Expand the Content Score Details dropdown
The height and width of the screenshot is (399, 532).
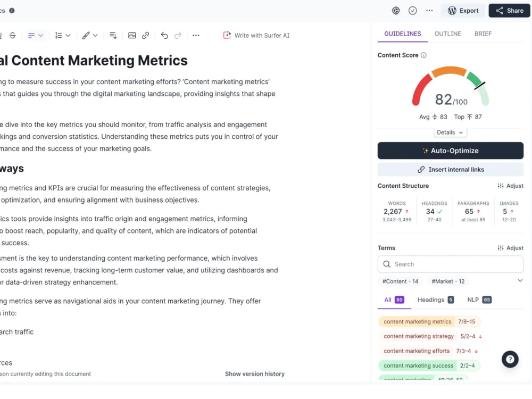[450, 132]
